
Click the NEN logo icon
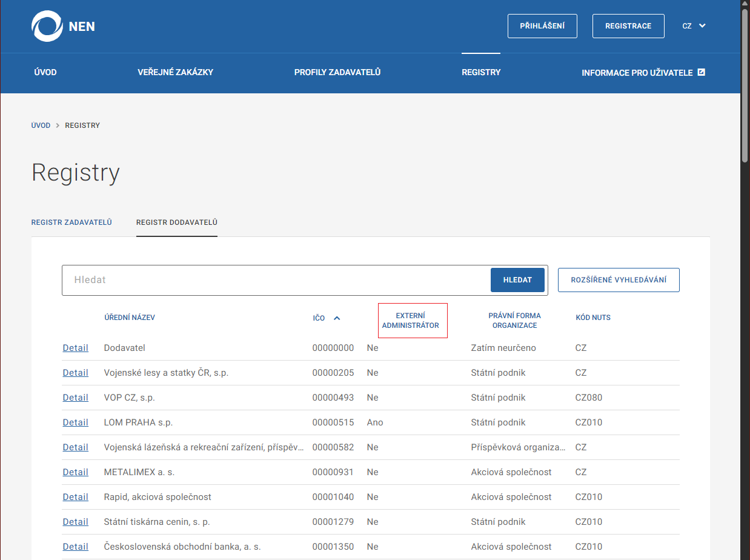point(47,27)
